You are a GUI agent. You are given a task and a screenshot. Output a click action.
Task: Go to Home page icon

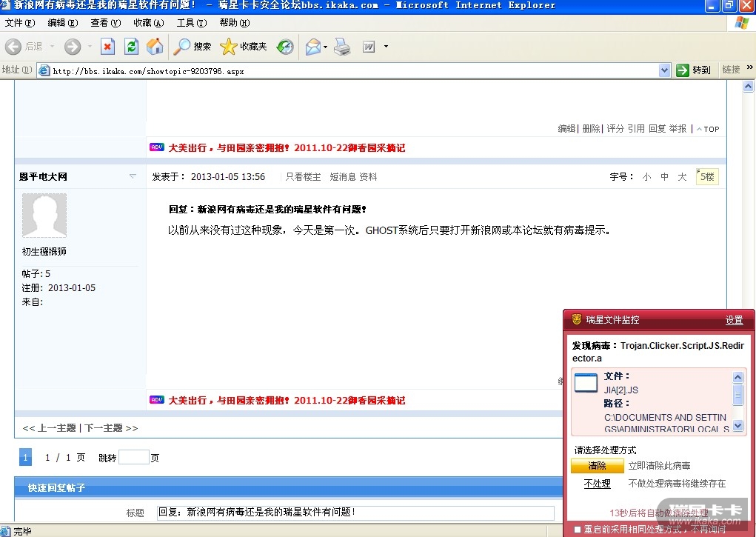click(x=154, y=47)
